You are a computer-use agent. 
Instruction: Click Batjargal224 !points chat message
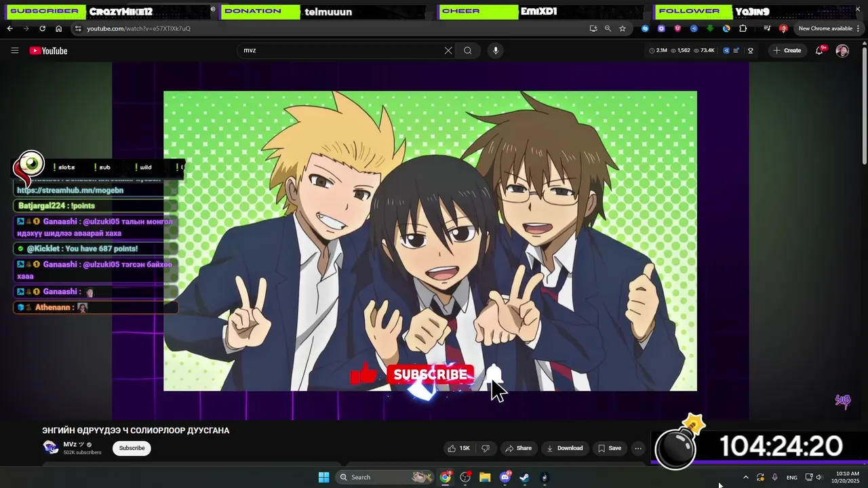95,205
